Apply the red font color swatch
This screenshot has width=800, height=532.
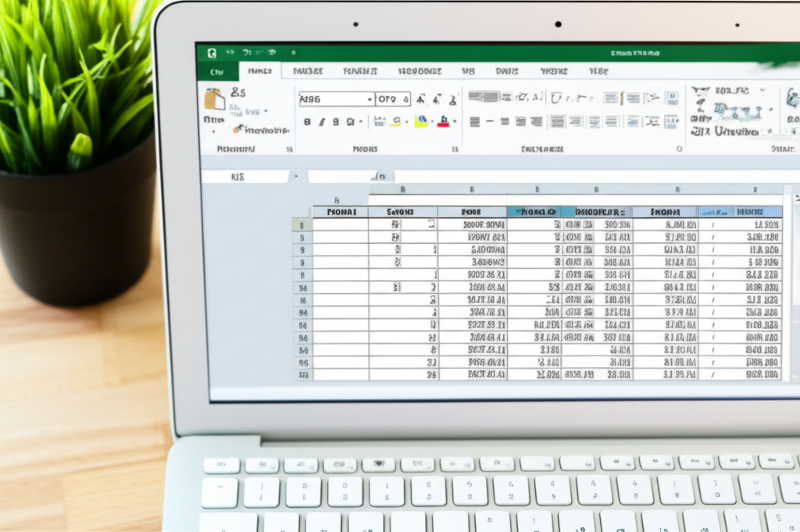444,121
